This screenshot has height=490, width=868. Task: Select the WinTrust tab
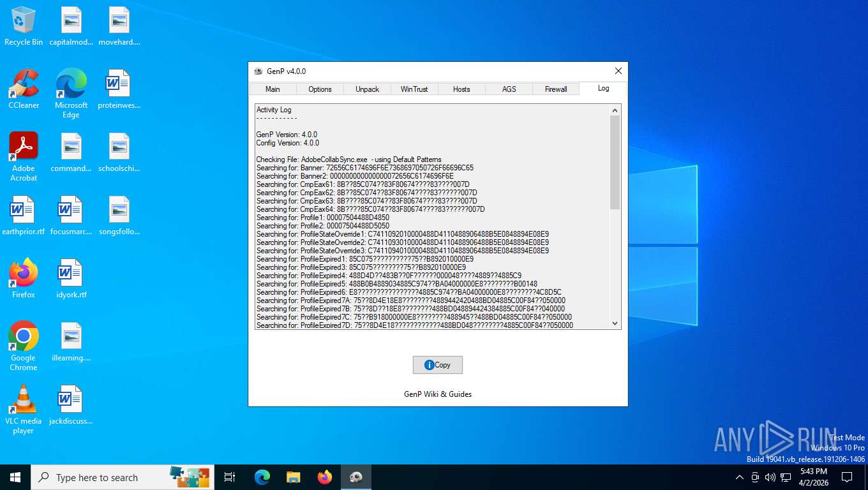pos(414,89)
